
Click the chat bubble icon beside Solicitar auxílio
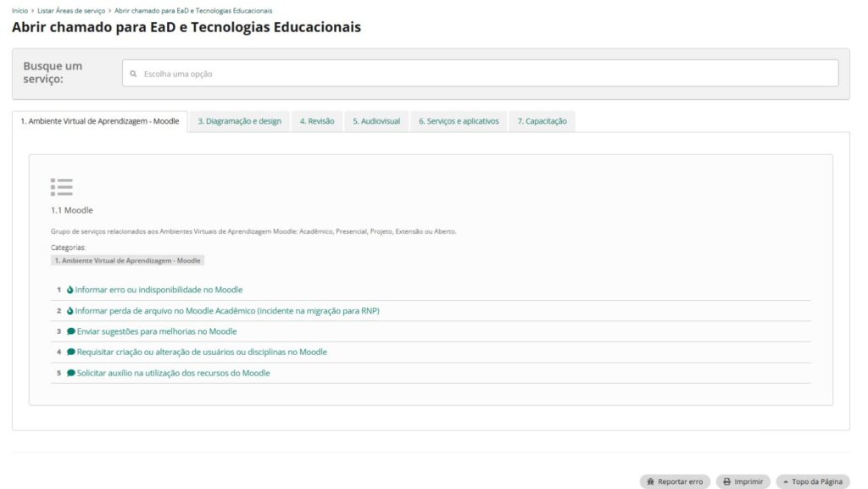(x=71, y=373)
